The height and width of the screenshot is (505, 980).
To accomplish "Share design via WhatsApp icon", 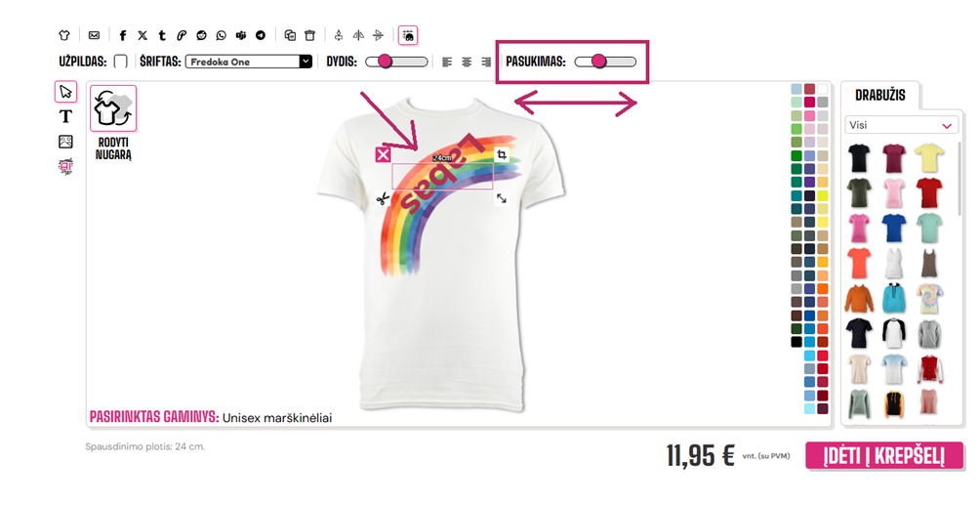I will click(x=222, y=36).
